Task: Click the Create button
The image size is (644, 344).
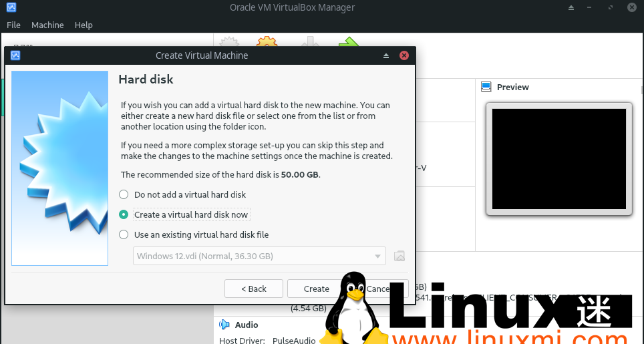Action: pos(316,289)
